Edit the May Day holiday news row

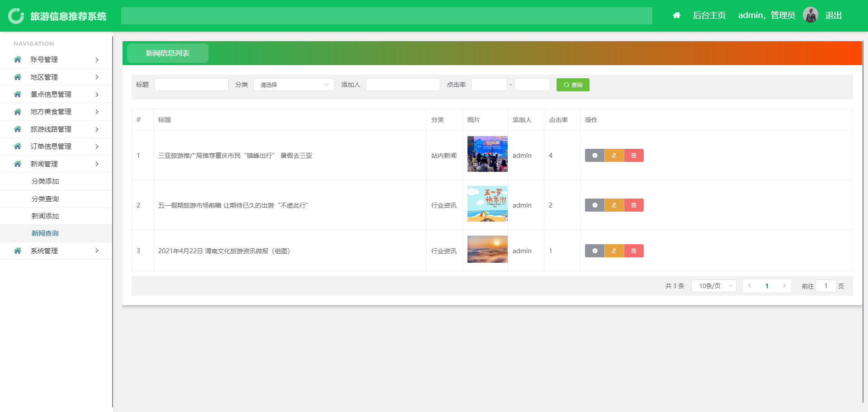click(614, 205)
